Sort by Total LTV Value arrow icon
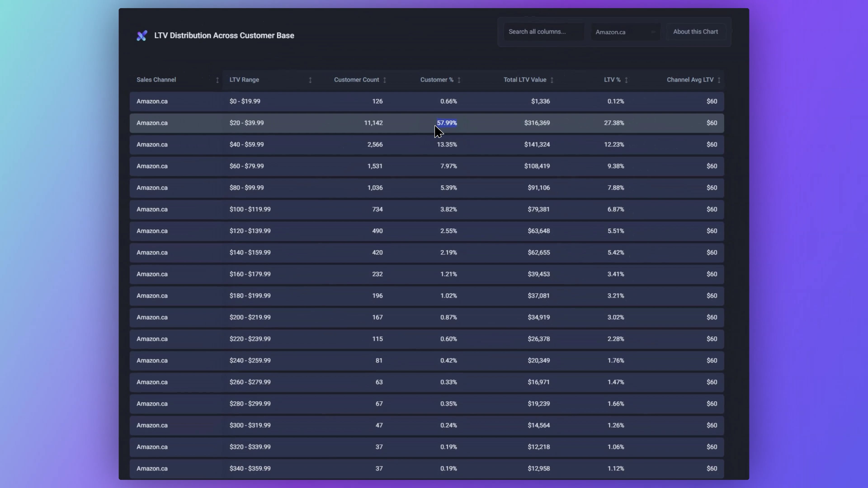The height and width of the screenshot is (488, 868). pyautogui.click(x=552, y=80)
